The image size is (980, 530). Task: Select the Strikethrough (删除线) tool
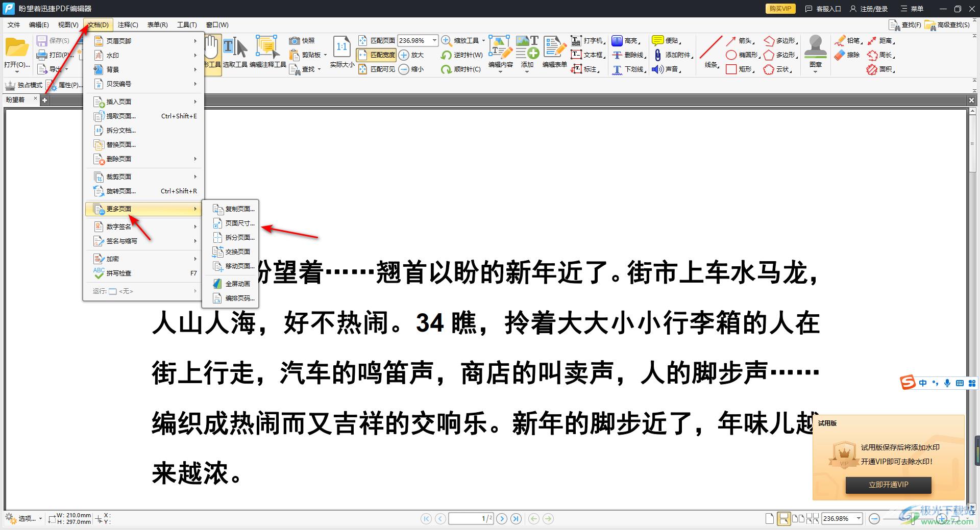[x=629, y=55]
